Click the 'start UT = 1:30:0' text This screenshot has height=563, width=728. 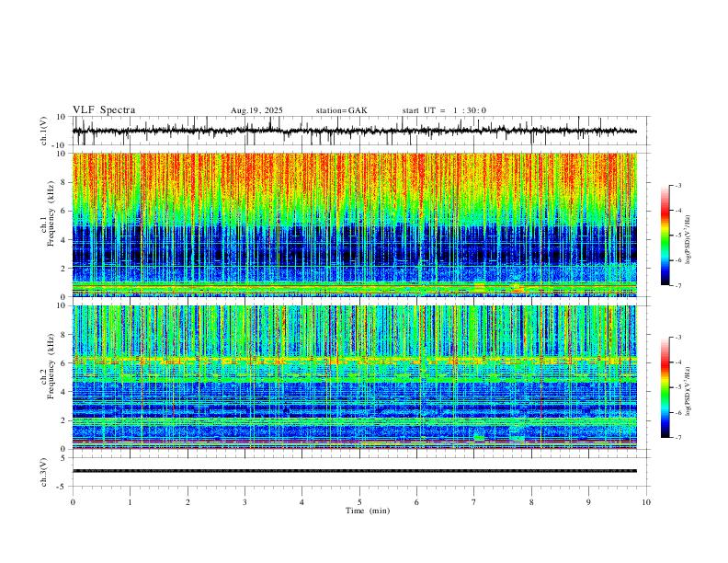pos(444,110)
